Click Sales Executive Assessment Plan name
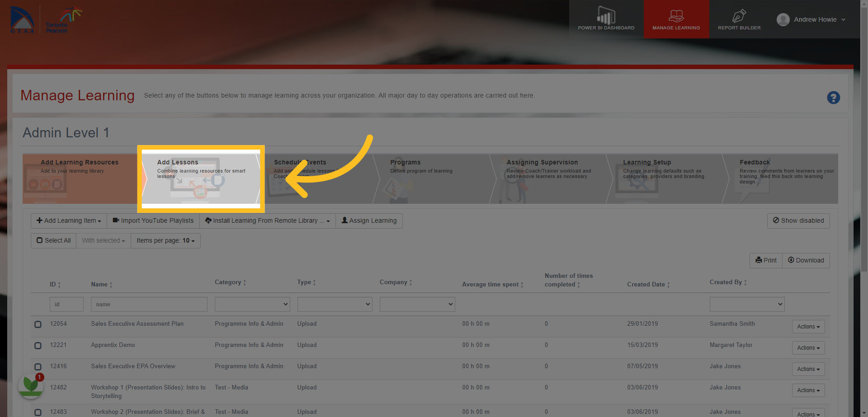 click(x=137, y=324)
